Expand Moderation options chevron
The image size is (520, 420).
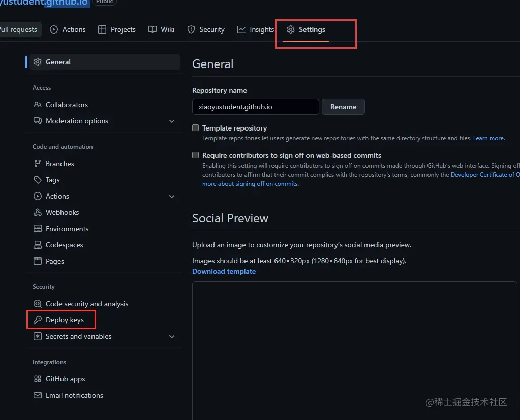(x=172, y=121)
